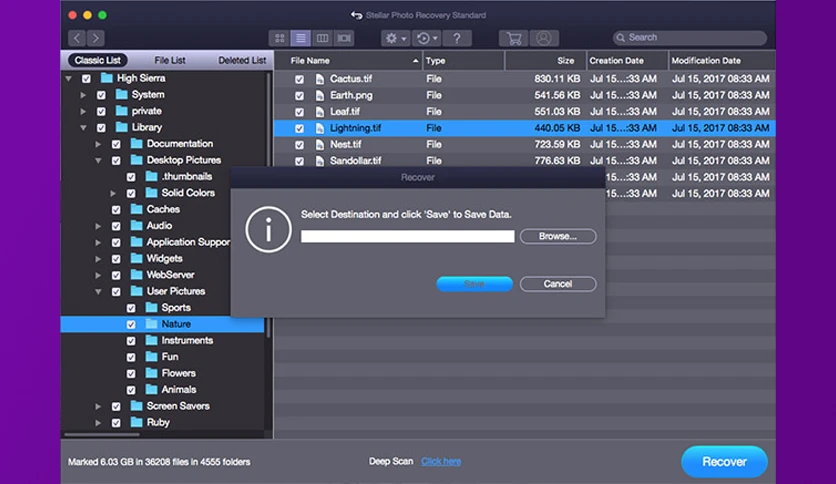
Task: Uncheck the Lightning.tif checkbox
Action: 299,128
